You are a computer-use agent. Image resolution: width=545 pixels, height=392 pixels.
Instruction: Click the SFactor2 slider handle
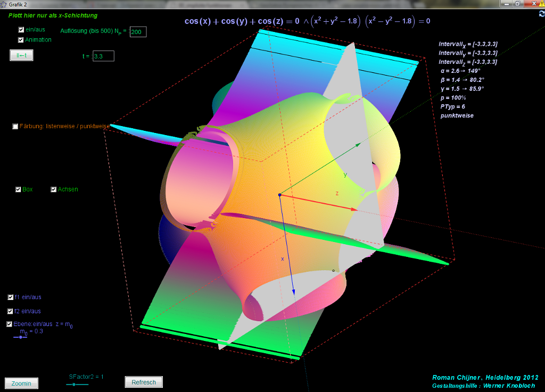tap(74, 384)
